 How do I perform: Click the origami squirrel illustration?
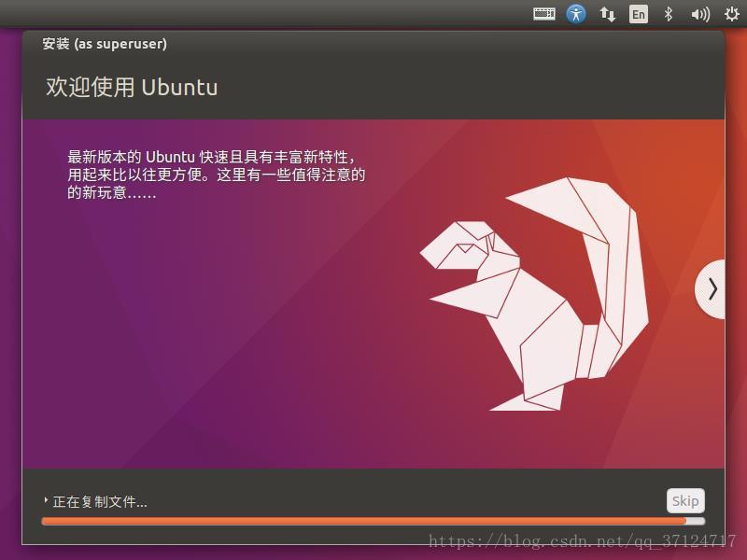click(534, 294)
